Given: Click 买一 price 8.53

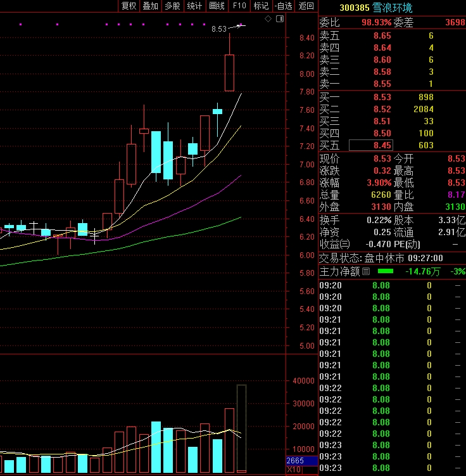Looking at the screenshot, I should (382, 97).
